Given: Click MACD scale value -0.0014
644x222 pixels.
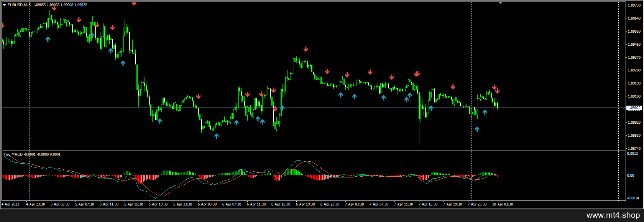Looking at the screenshot, I should click(632, 198).
